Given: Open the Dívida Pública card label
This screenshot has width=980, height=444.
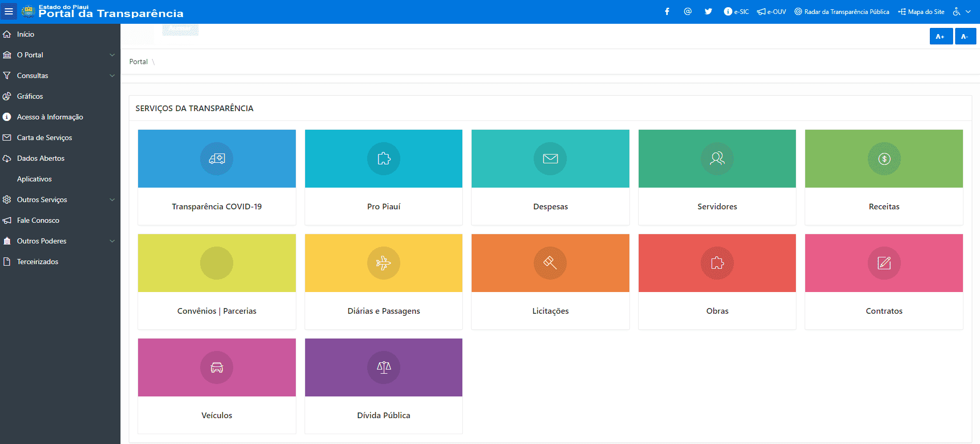Looking at the screenshot, I should [384, 415].
